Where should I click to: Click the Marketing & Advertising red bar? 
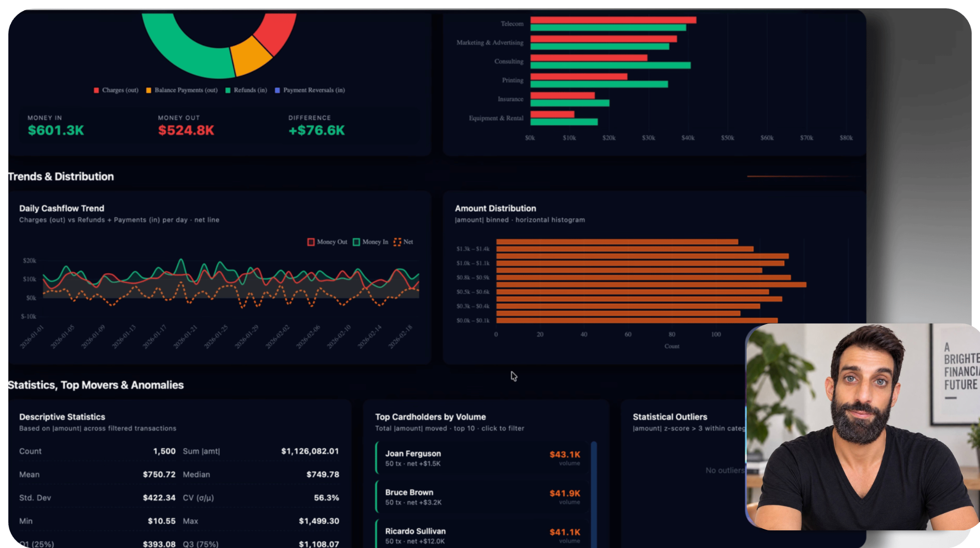(604, 39)
